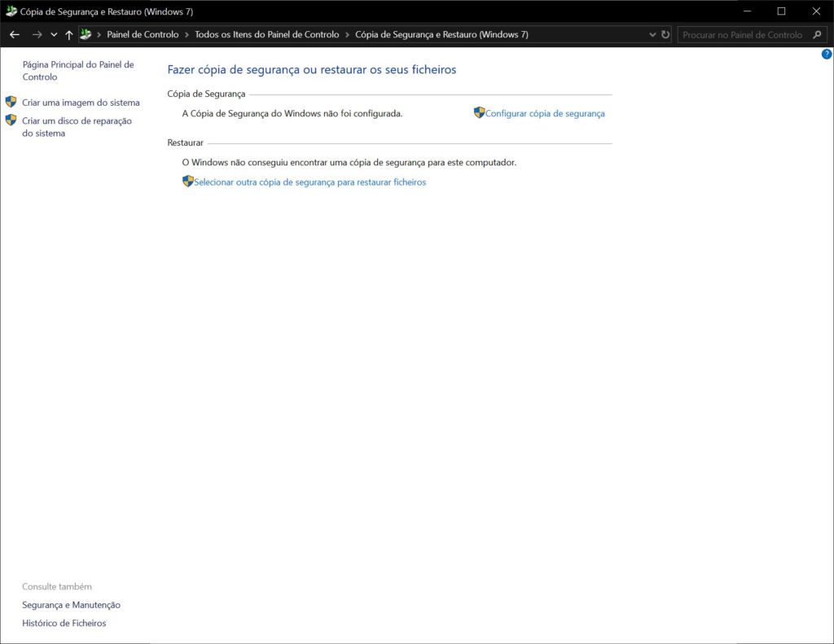Click the backup icon in address bar

(85, 34)
